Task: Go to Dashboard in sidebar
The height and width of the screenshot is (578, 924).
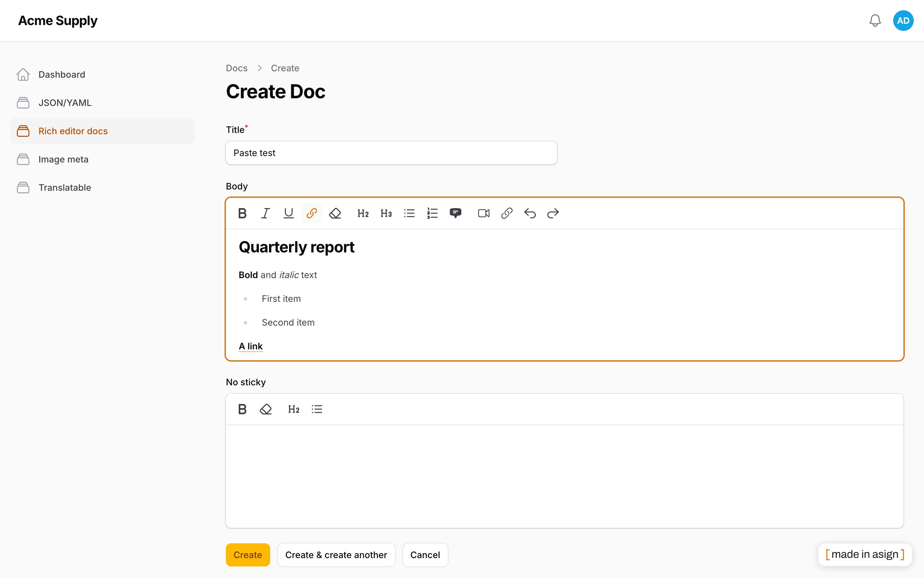Action: tap(102, 74)
